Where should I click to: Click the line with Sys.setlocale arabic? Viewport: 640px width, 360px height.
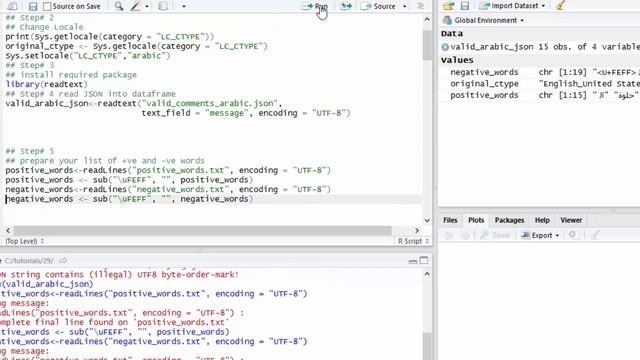point(88,56)
